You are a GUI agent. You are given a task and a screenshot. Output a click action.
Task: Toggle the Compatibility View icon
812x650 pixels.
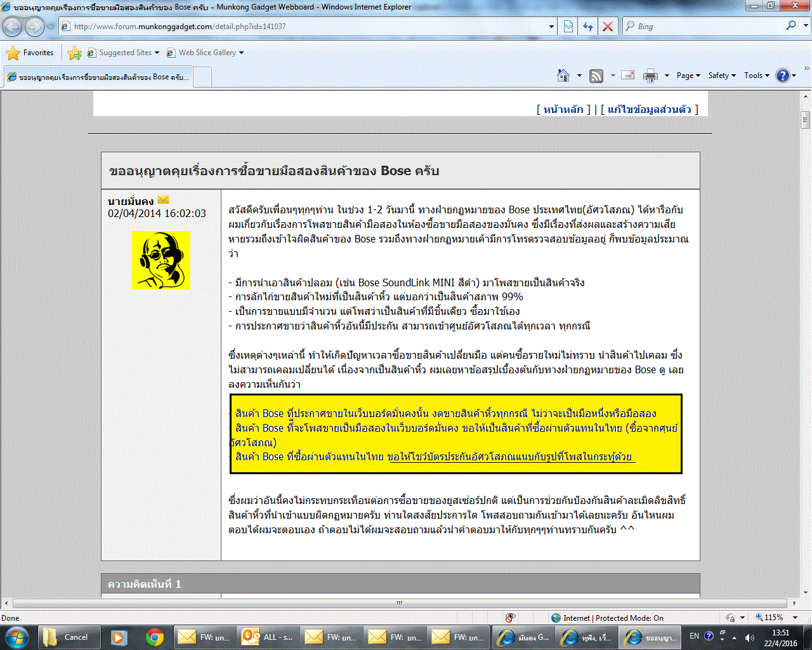(568, 27)
